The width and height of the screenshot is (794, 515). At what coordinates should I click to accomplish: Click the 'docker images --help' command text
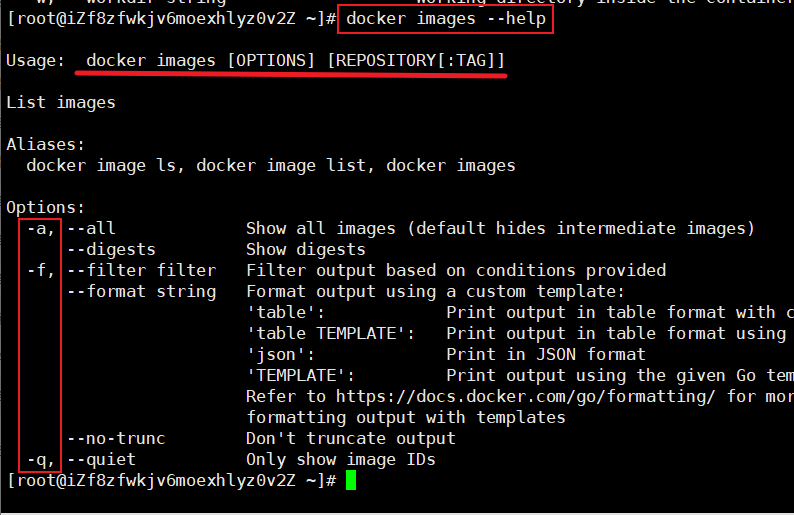coord(446,19)
